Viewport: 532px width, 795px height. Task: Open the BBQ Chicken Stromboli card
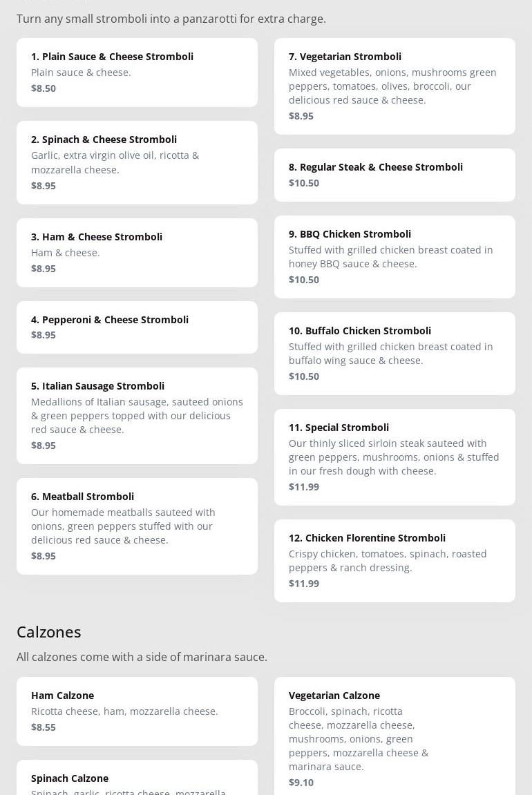(x=395, y=256)
